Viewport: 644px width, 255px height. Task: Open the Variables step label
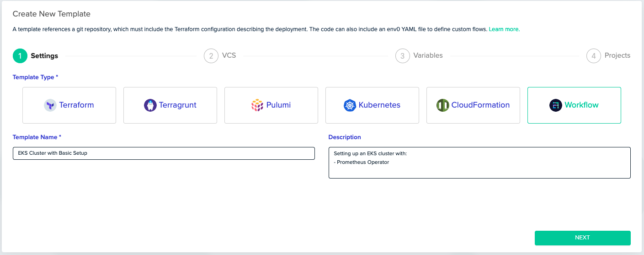(428, 55)
